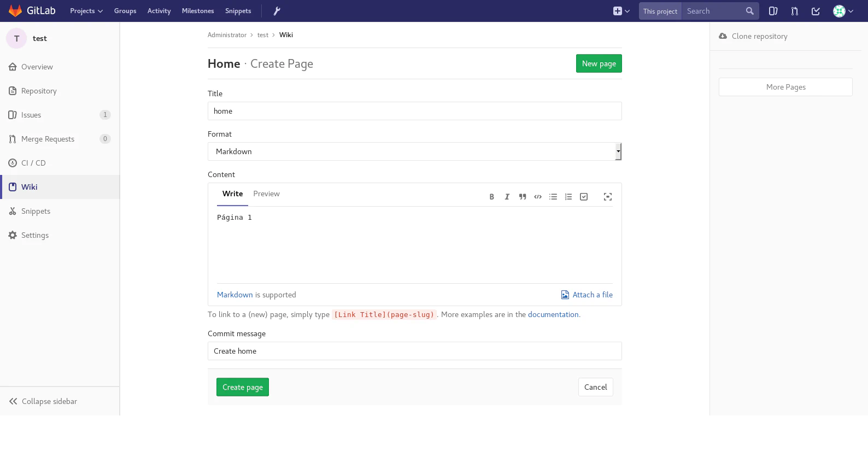Click the bold formatting icon

pyautogui.click(x=491, y=197)
